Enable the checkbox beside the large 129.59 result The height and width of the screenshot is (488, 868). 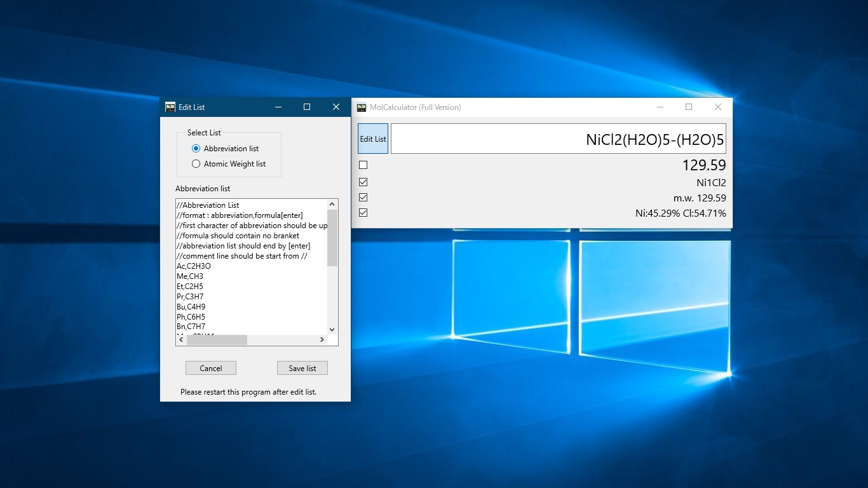[x=363, y=165]
